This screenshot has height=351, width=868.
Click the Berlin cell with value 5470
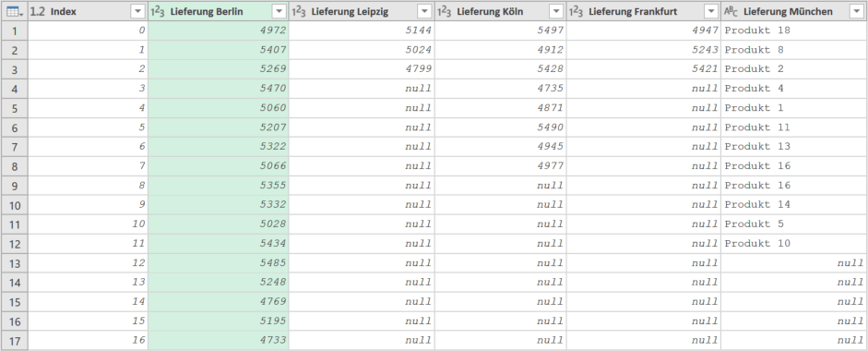point(218,89)
